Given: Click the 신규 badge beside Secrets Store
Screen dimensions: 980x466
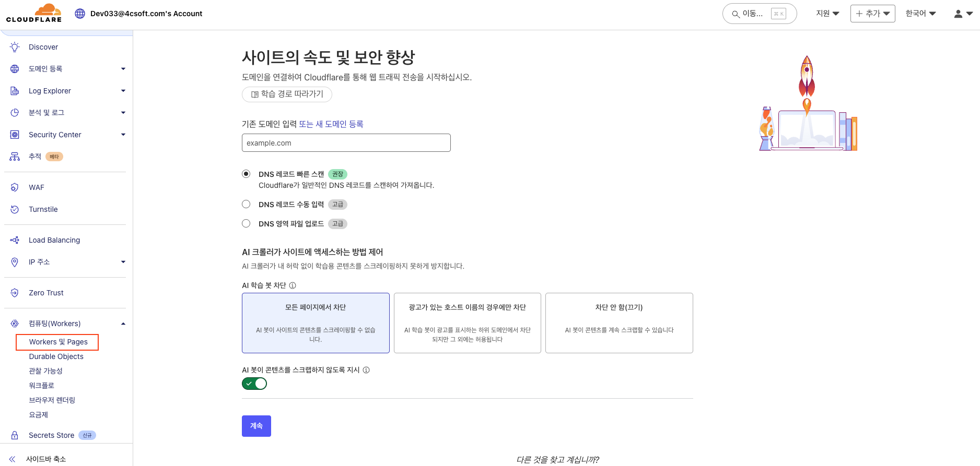Looking at the screenshot, I should click(x=87, y=435).
